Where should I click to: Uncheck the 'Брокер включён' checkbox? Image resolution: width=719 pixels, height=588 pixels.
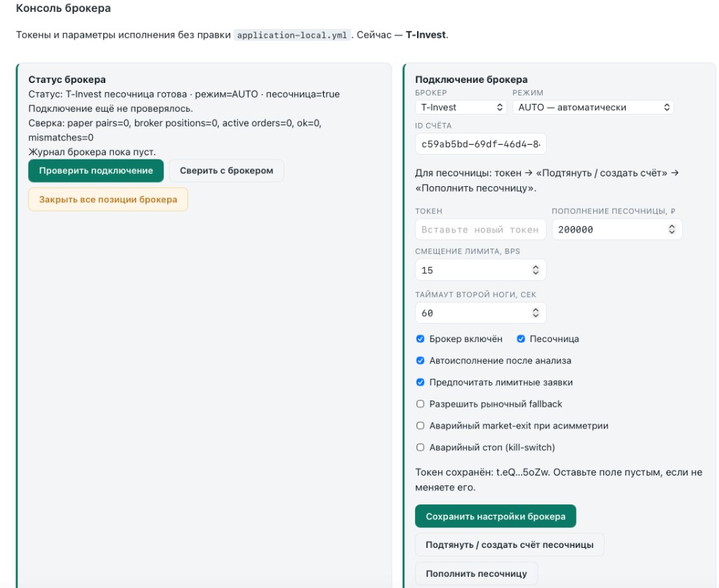pyautogui.click(x=420, y=339)
